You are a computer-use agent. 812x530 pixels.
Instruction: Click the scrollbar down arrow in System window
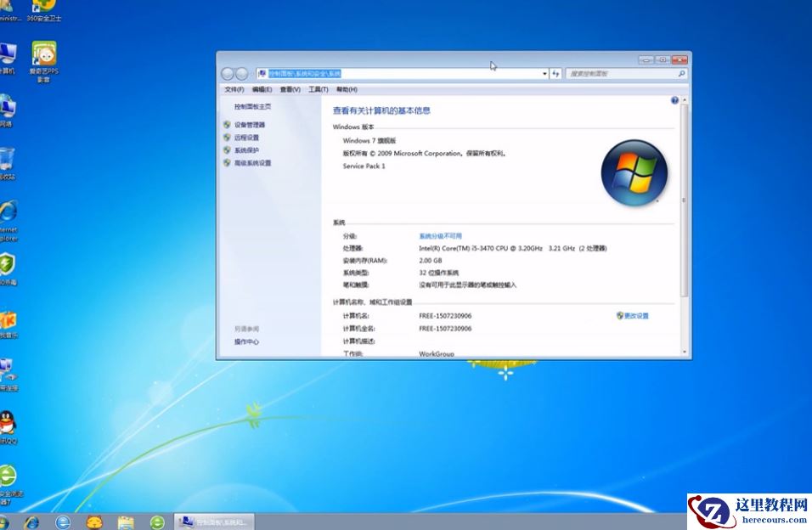pyautogui.click(x=684, y=352)
